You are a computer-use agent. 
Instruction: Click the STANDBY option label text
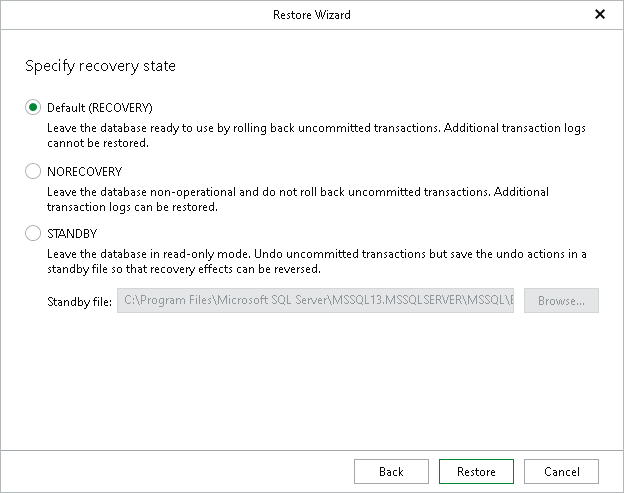click(72, 234)
